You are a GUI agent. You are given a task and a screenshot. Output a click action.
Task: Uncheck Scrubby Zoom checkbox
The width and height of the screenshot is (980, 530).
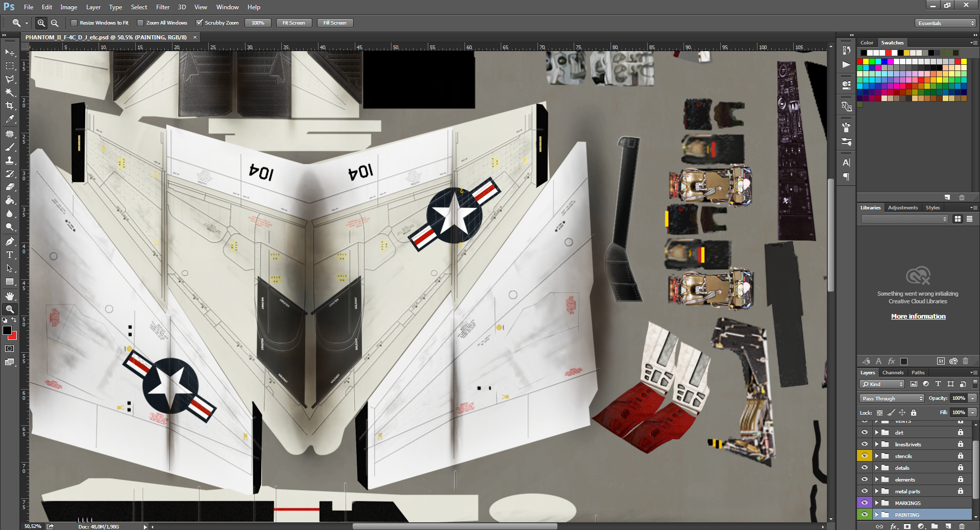[200, 23]
